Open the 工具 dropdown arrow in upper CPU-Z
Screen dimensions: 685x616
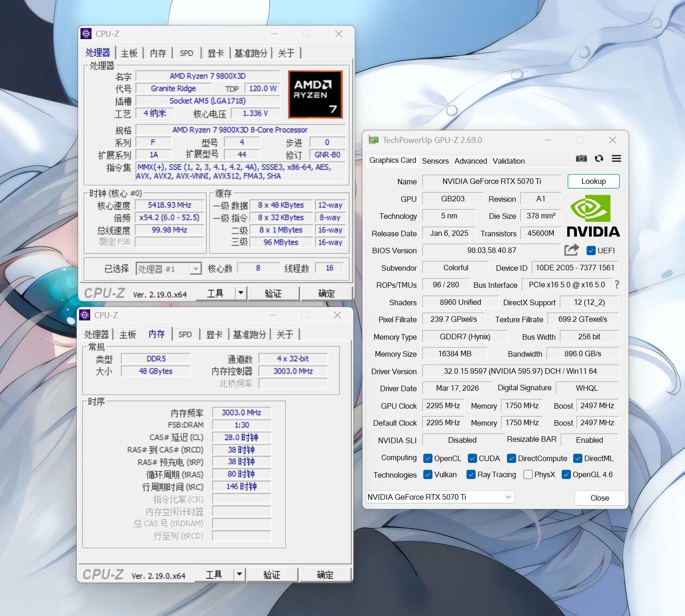241,293
